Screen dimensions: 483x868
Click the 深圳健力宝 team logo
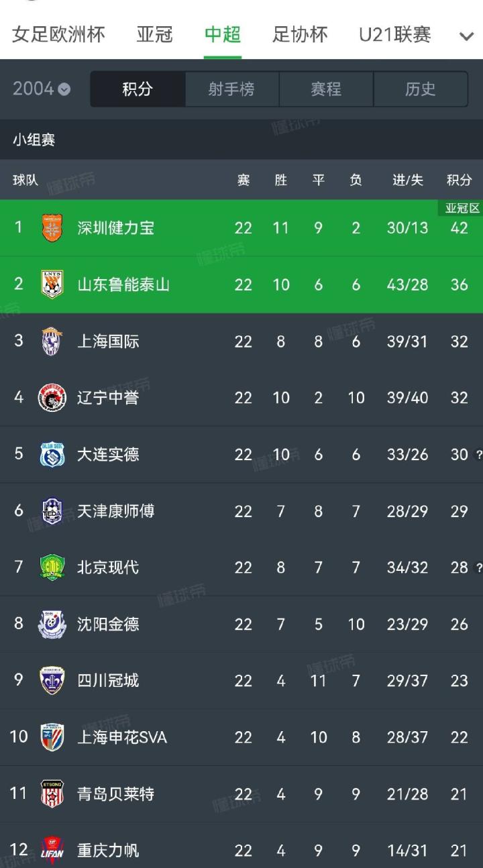click(52, 228)
